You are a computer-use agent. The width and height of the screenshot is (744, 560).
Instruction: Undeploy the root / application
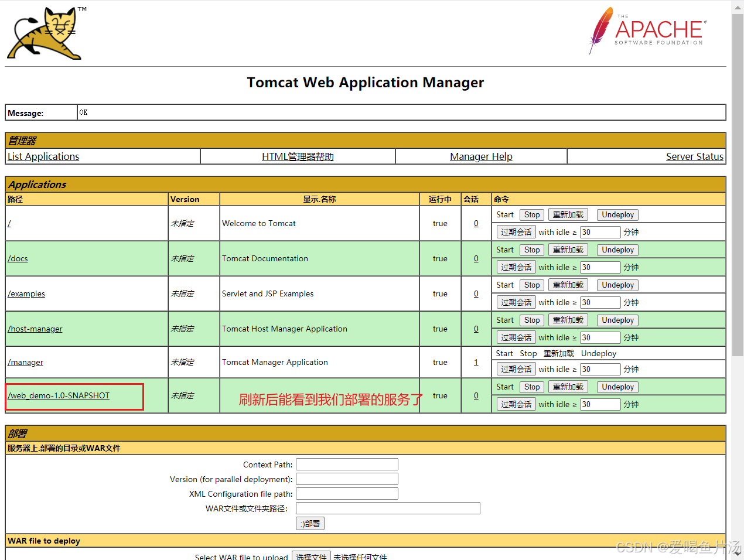(x=617, y=215)
